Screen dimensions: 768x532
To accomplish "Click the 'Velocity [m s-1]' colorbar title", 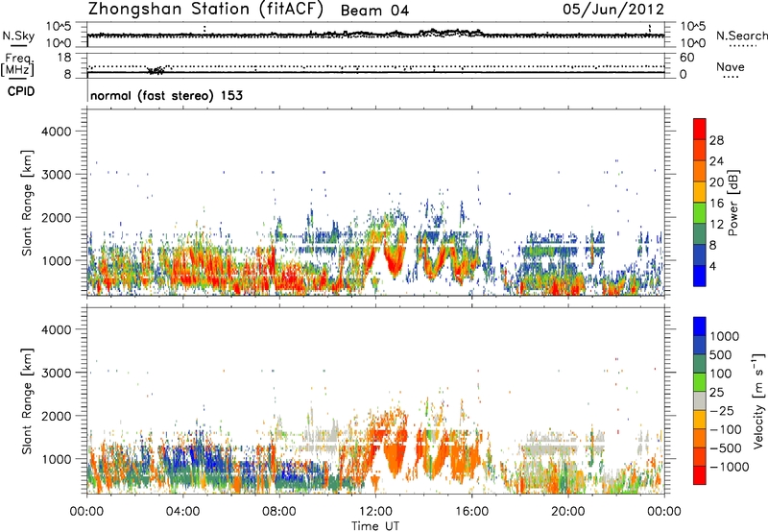I will pos(758,400).
